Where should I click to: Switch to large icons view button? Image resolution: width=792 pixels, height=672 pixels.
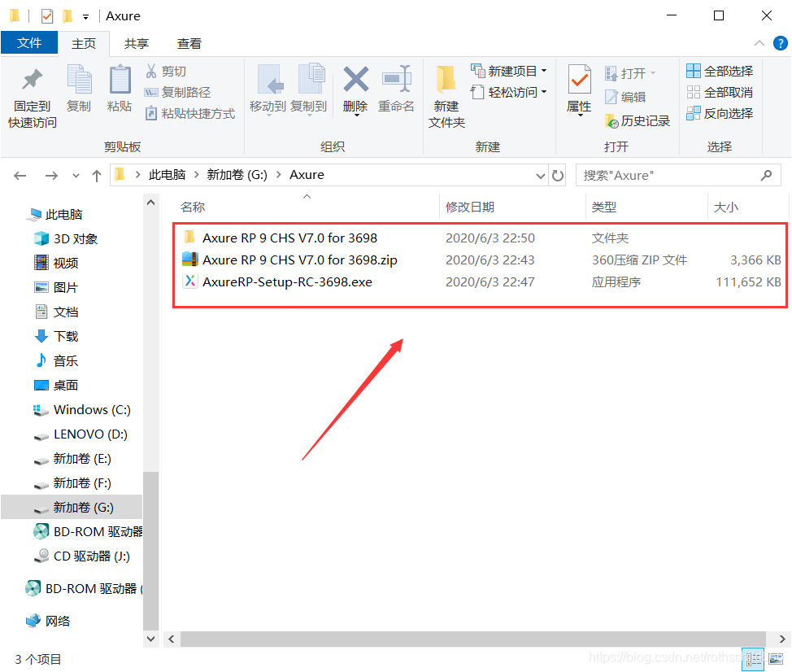[776, 659]
